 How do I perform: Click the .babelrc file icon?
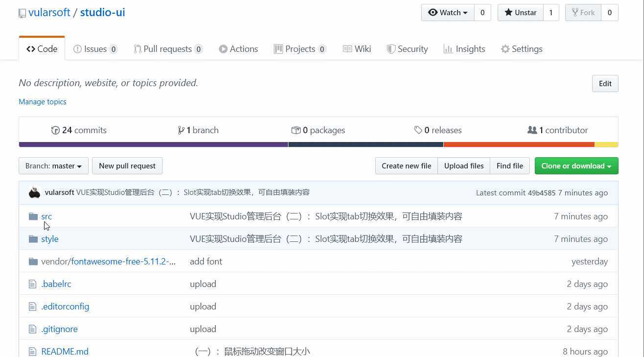[x=32, y=284]
